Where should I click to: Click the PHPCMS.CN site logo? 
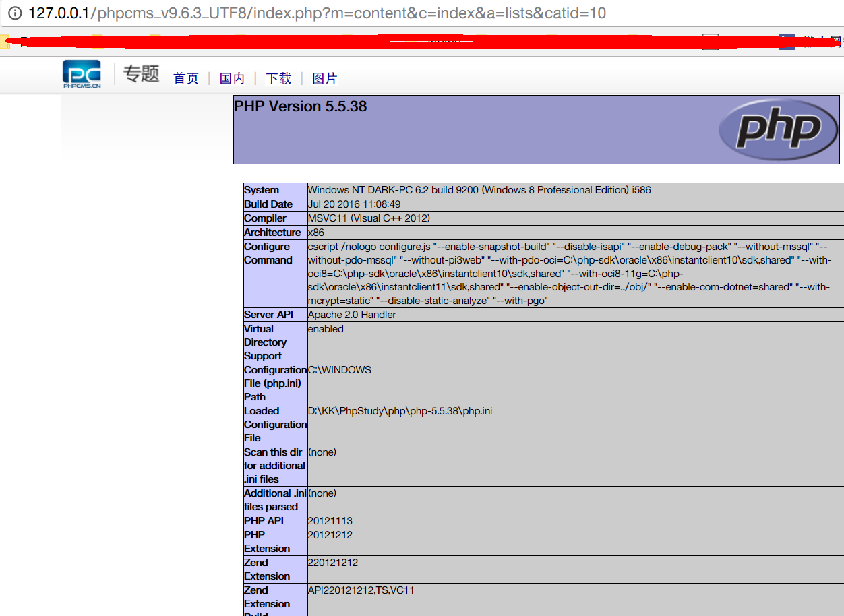(82, 72)
